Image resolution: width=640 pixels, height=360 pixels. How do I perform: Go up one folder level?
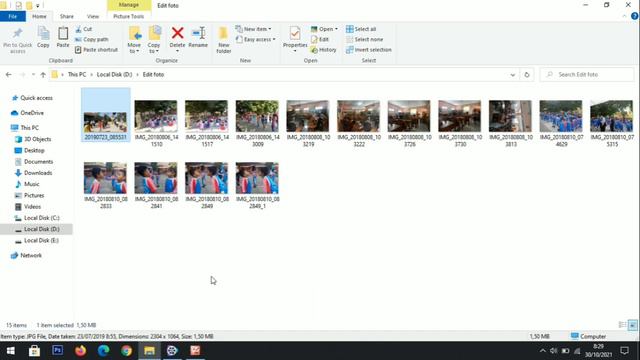(x=43, y=75)
